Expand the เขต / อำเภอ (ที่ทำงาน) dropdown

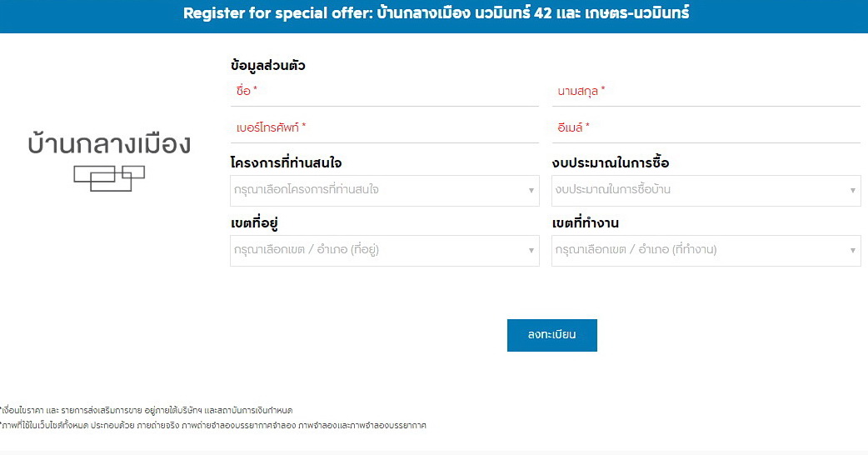pos(706,250)
